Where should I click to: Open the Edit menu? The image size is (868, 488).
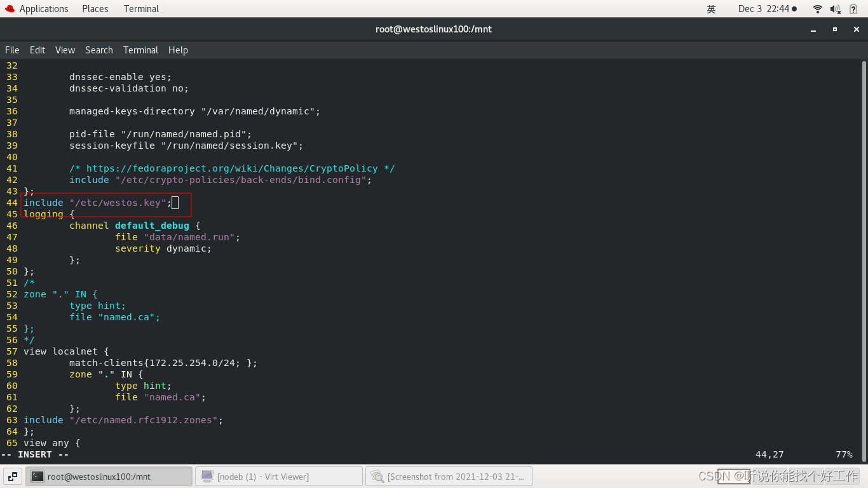pyautogui.click(x=37, y=50)
